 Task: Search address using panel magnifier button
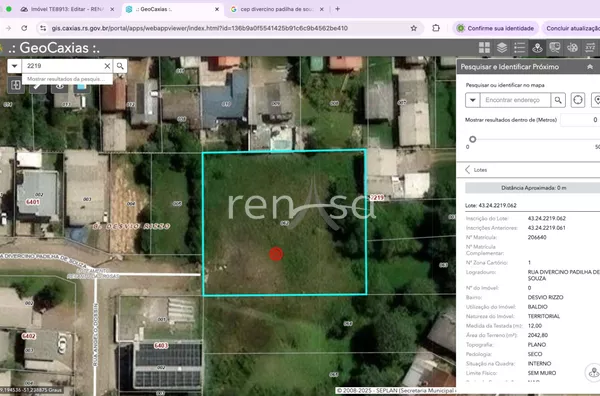point(558,100)
